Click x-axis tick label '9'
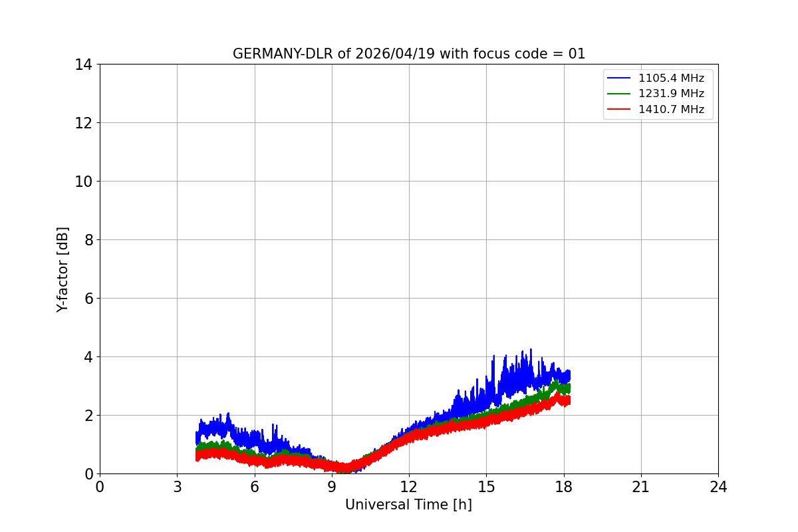The image size is (798, 532). [332, 487]
